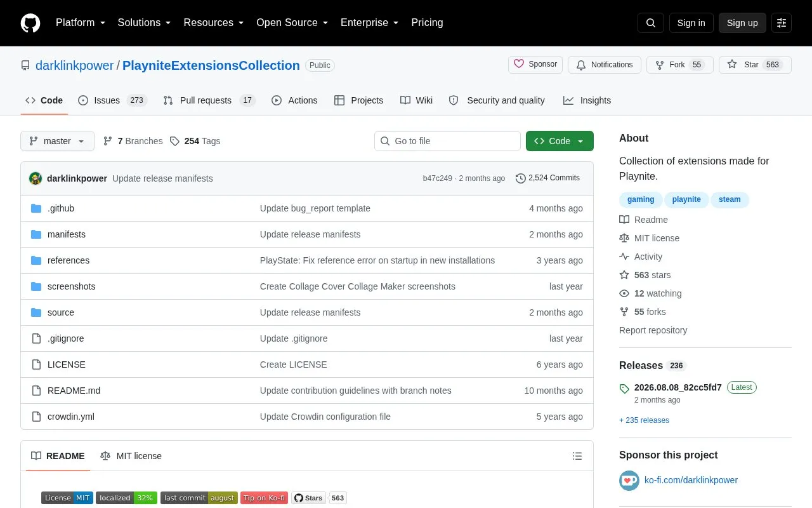812x508 pixels.
Task: Expand the Solutions menu
Action: click(144, 23)
